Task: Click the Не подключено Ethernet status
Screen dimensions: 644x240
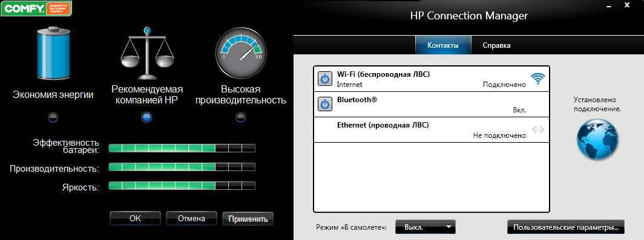Action: pos(499,135)
